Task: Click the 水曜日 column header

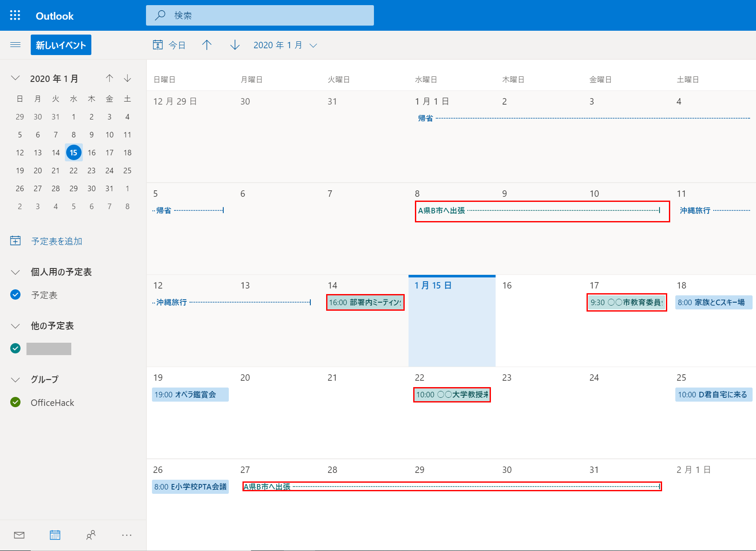Action: (426, 79)
